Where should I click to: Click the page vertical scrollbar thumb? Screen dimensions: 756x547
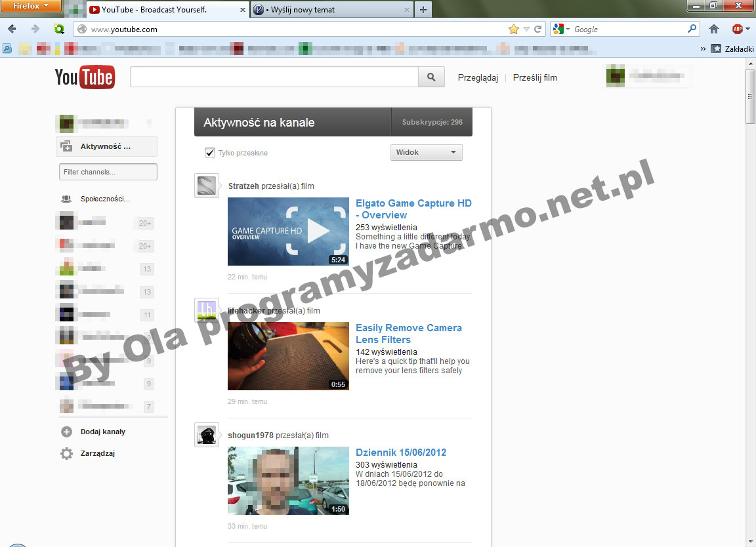[x=750, y=96]
